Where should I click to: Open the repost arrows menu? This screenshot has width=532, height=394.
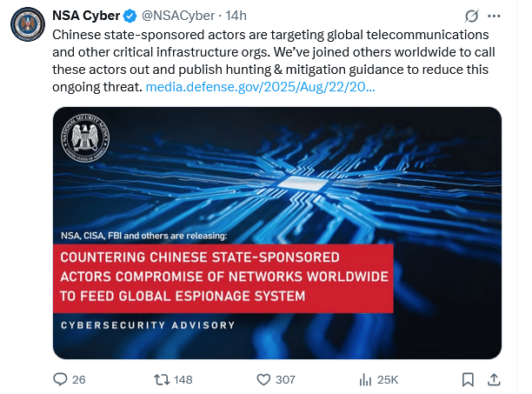(161, 378)
